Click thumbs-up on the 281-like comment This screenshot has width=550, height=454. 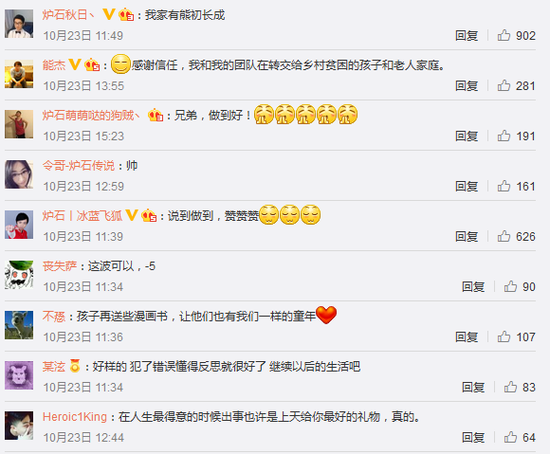(x=504, y=85)
